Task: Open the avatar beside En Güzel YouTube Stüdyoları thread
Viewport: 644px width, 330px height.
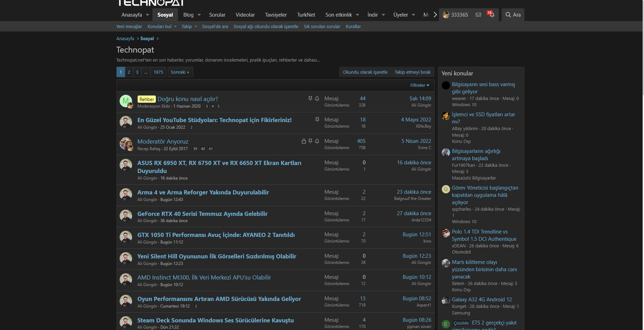Action: pyautogui.click(x=126, y=122)
